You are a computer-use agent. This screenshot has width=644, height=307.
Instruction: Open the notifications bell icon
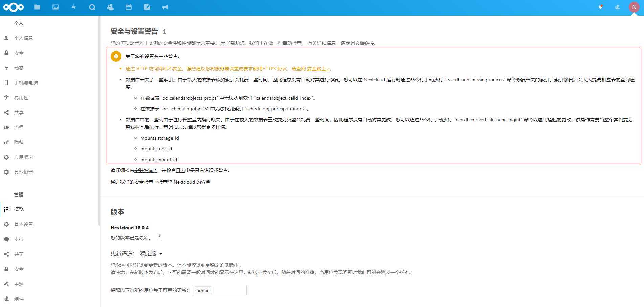click(600, 7)
